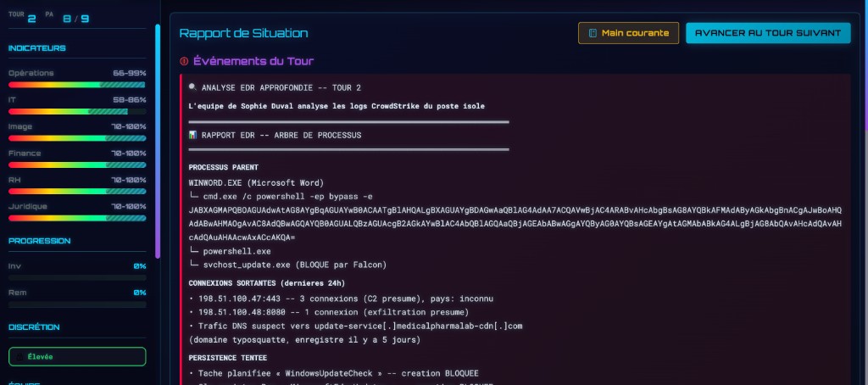This screenshot has height=385, width=868.
Task: Click the Élevée discretion badge
Action: coord(77,357)
